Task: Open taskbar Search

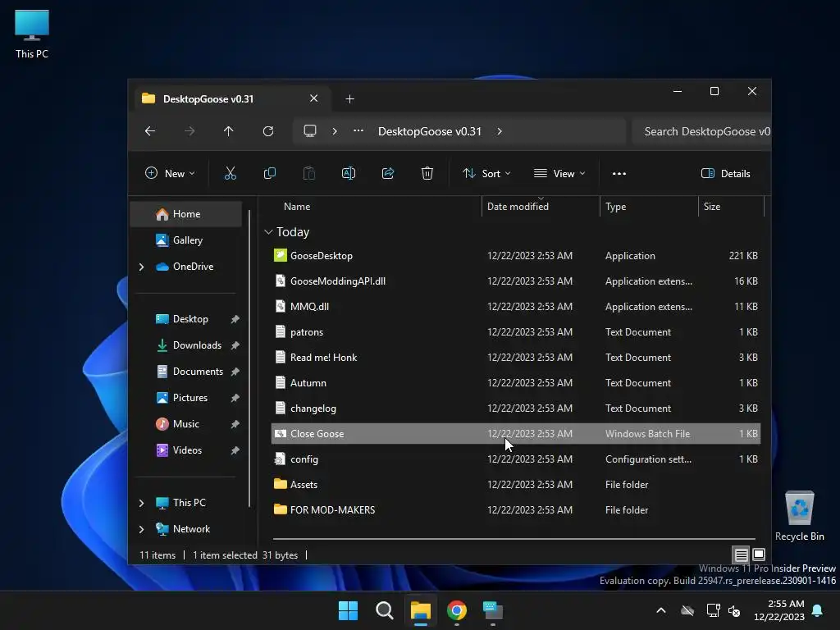Action: [x=384, y=610]
